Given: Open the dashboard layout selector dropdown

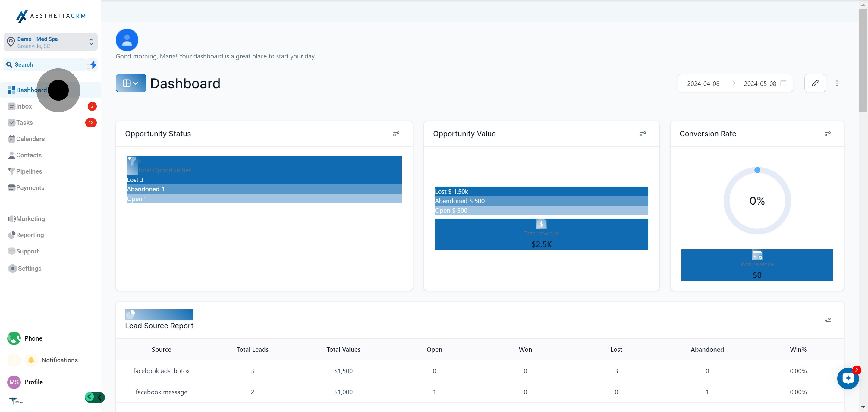Looking at the screenshot, I should pos(131,83).
